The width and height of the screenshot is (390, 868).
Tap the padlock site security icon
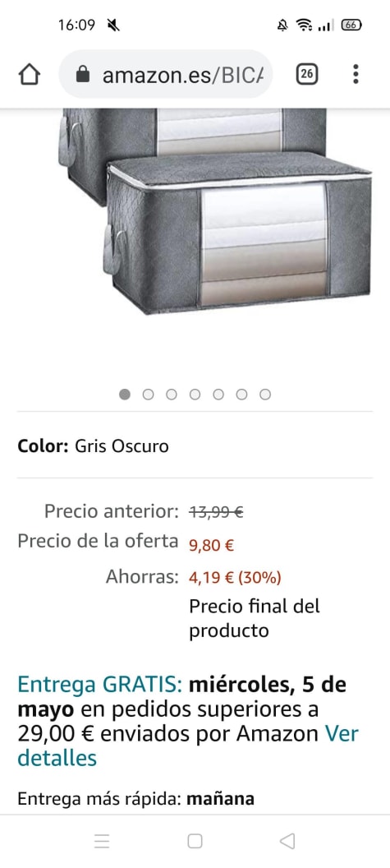coord(82,74)
